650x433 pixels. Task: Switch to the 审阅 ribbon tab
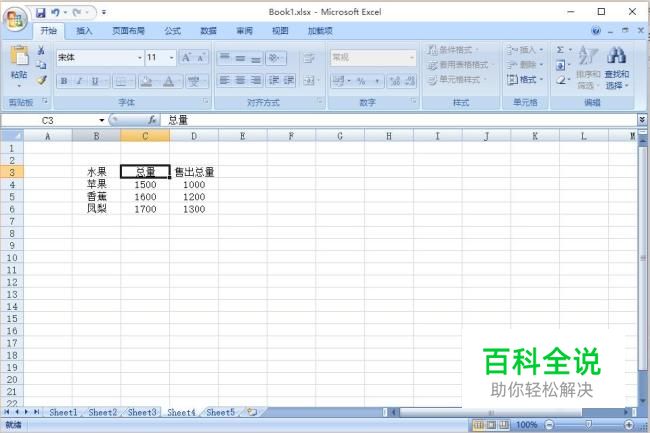tap(244, 31)
